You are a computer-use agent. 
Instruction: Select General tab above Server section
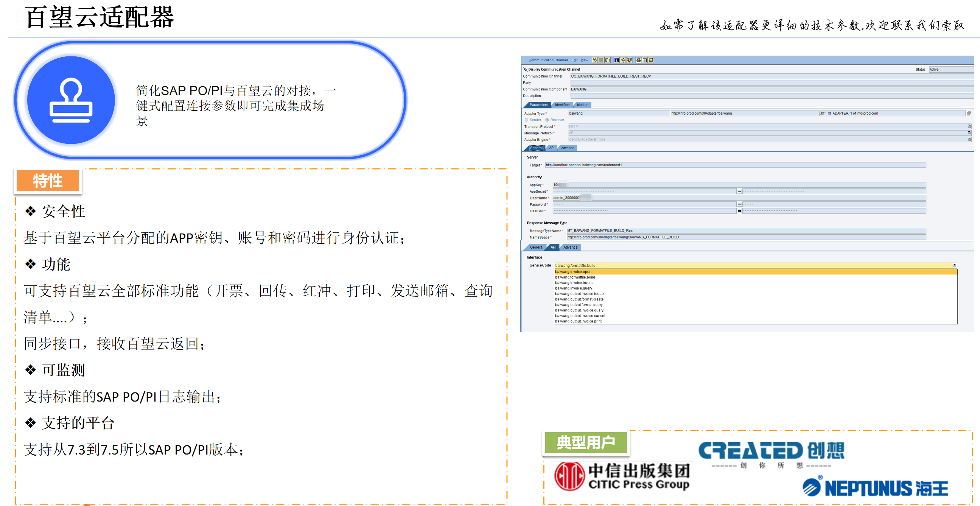536,148
